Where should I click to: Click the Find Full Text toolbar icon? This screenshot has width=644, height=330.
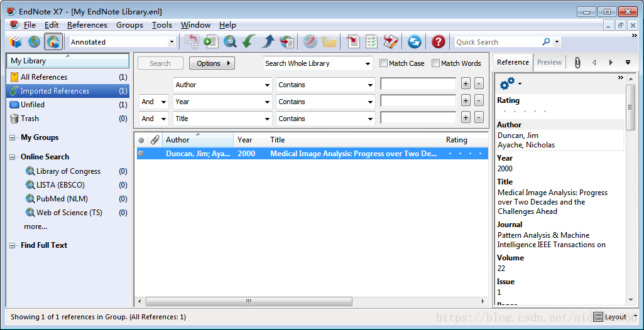(x=287, y=42)
